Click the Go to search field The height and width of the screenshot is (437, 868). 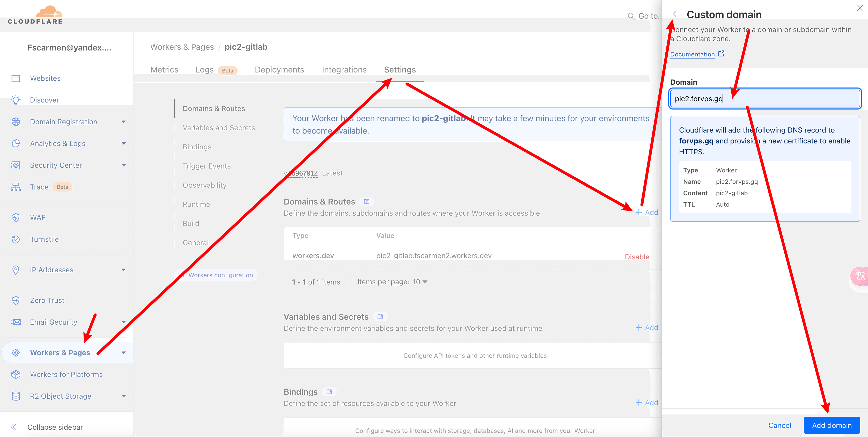point(645,16)
